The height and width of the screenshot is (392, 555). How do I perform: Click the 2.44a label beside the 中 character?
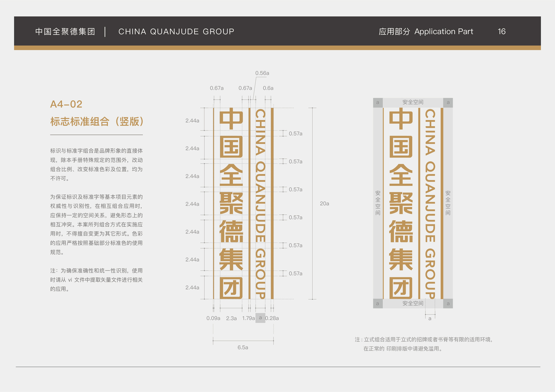(192, 121)
